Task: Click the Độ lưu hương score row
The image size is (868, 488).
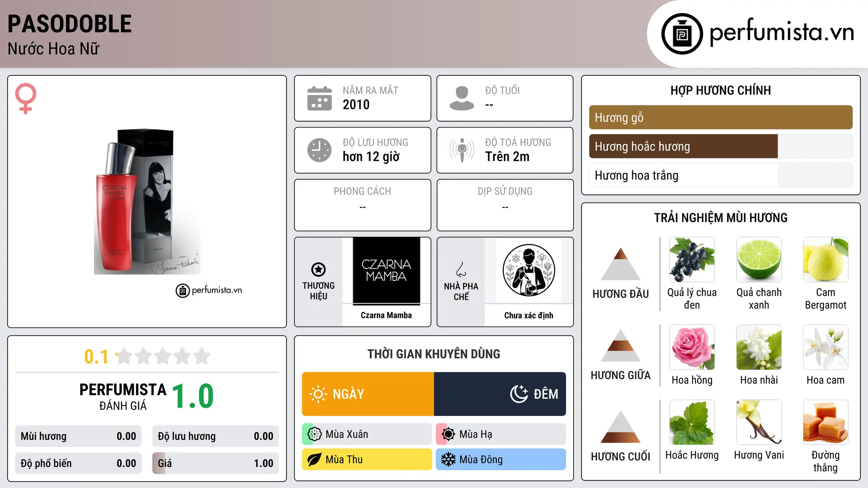Action: (215, 436)
